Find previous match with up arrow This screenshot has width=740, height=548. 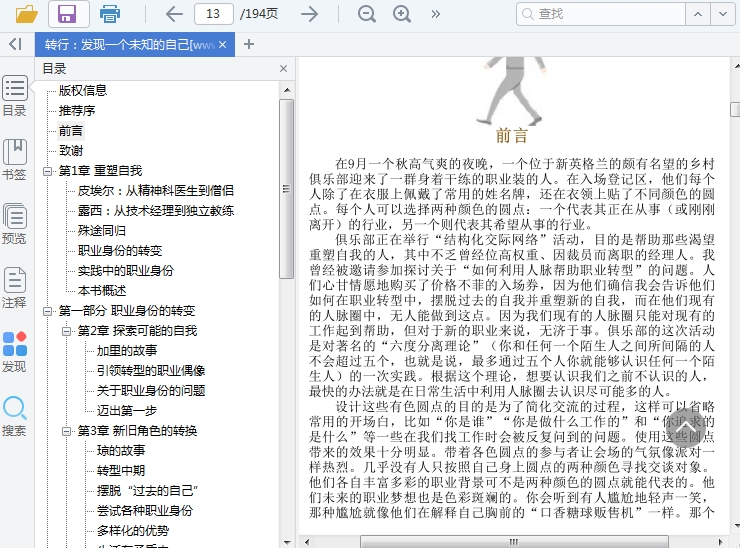(698, 14)
